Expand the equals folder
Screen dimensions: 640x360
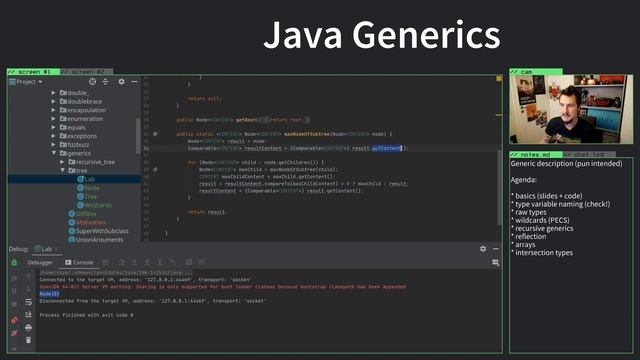pos(53,127)
